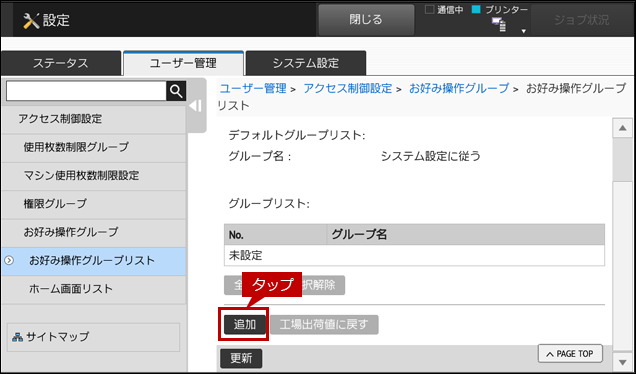Viewport: 636px width, 374px height.
Task: Open the dropdown arrow beside printer icon
Action: coord(524,31)
